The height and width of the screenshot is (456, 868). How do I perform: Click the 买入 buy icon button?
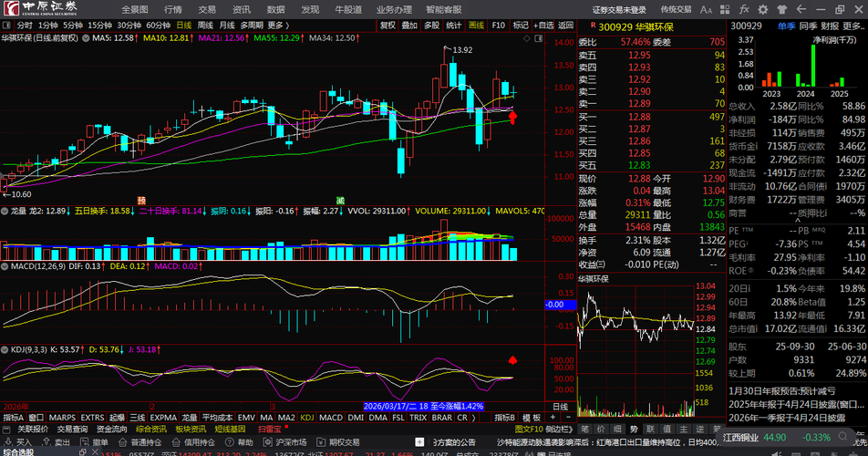point(18,442)
